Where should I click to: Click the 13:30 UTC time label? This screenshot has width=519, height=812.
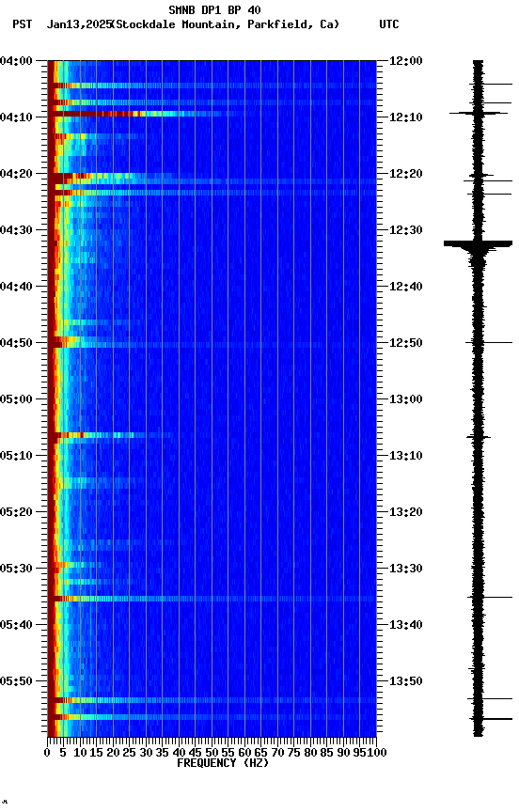[406, 569]
